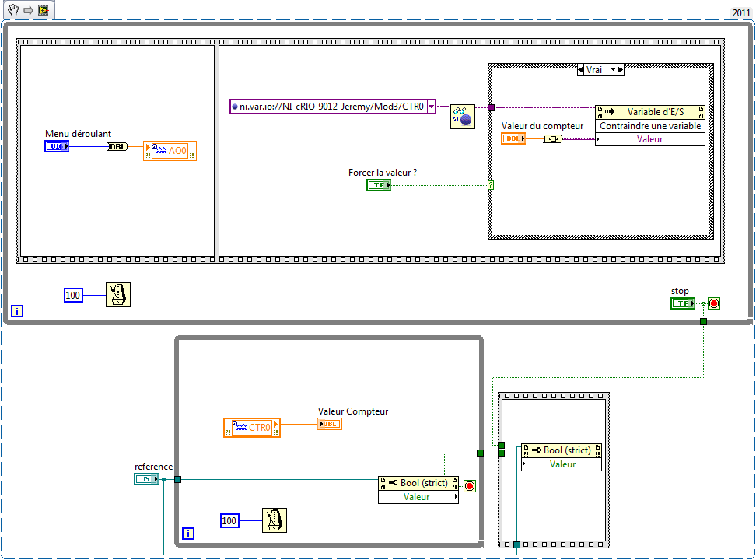This screenshot has width=756, height=560.
Task: Select the Valeur du compteur DBL terminal
Action: click(x=513, y=138)
